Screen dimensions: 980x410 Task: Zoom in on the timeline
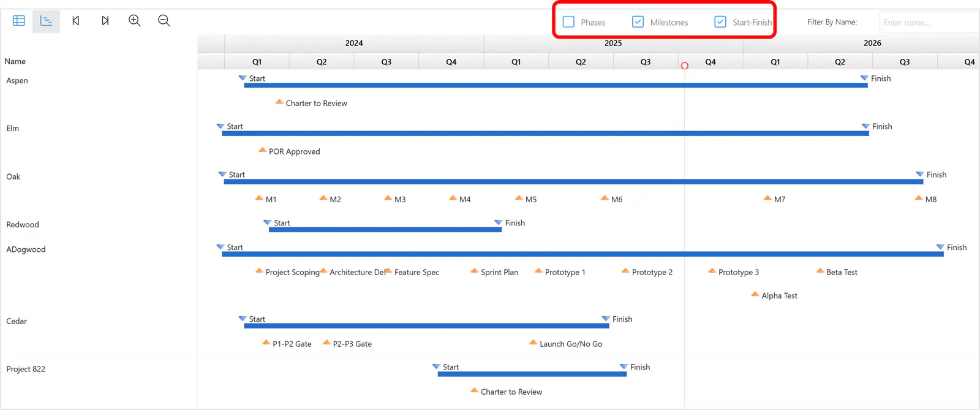click(x=135, y=21)
